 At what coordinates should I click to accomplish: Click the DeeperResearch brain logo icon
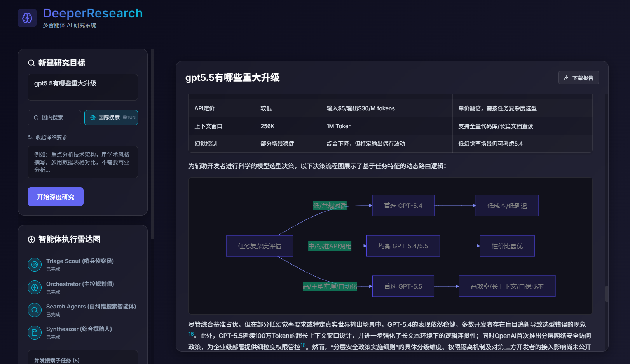click(27, 18)
